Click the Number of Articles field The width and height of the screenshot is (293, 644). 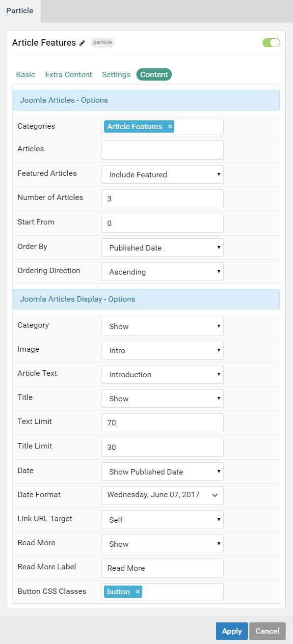pyautogui.click(x=162, y=198)
